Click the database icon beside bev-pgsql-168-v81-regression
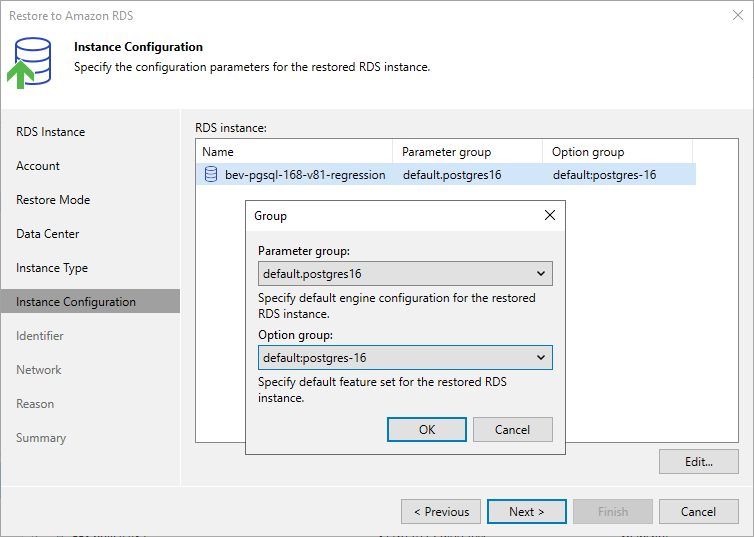 pos(211,175)
